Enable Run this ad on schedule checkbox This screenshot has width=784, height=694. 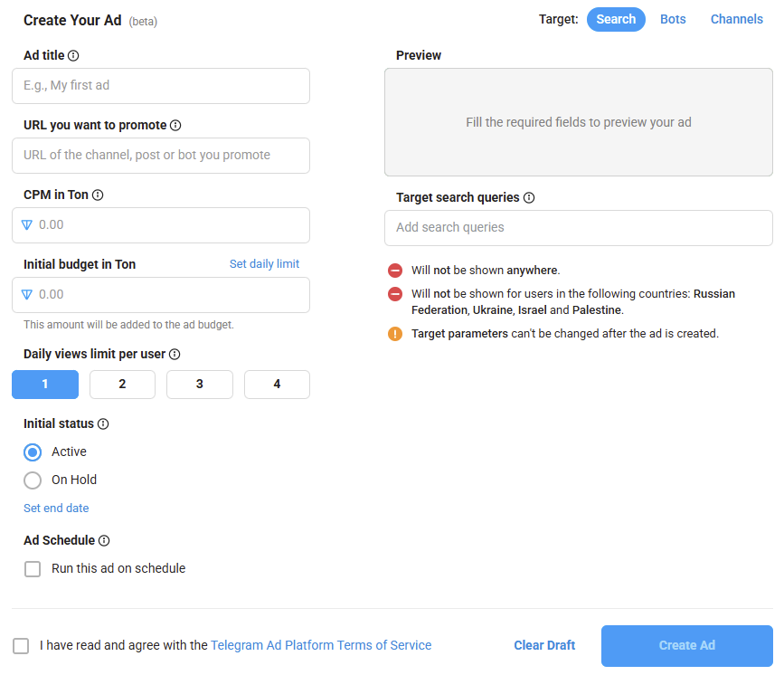pos(33,569)
